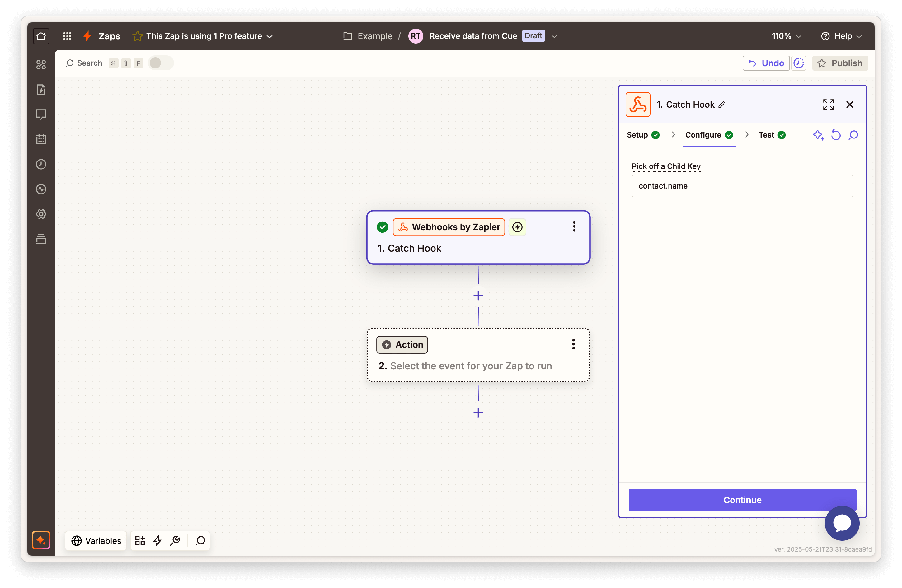Click the Receive data from Cue title

(473, 36)
